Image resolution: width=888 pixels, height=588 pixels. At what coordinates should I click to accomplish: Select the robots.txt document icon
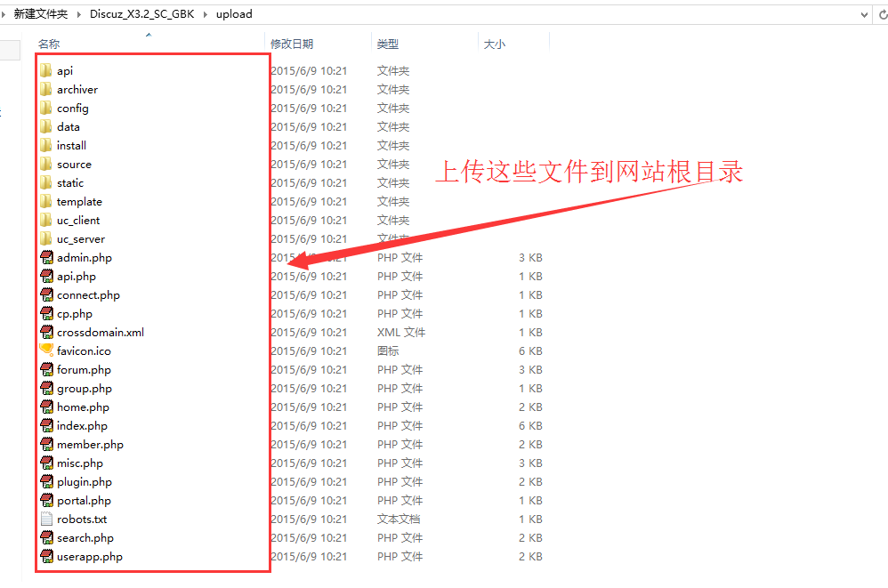pyautogui.click(x=47, y=519)
